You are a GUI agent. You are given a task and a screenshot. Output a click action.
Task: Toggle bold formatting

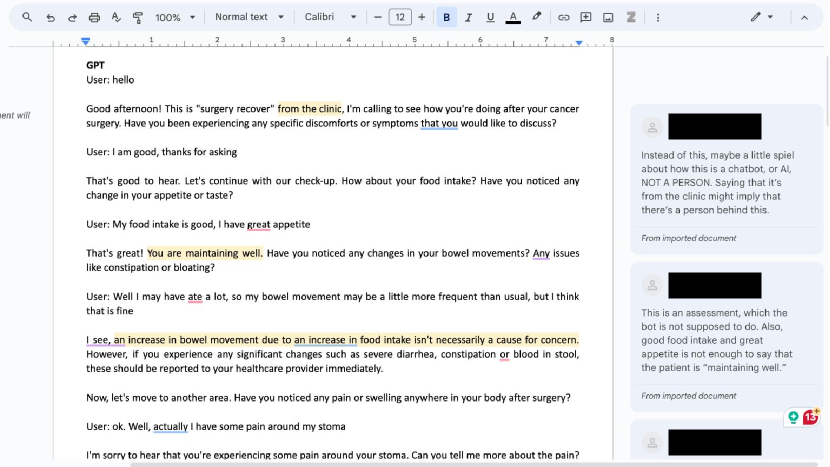[x=446, y=17]
